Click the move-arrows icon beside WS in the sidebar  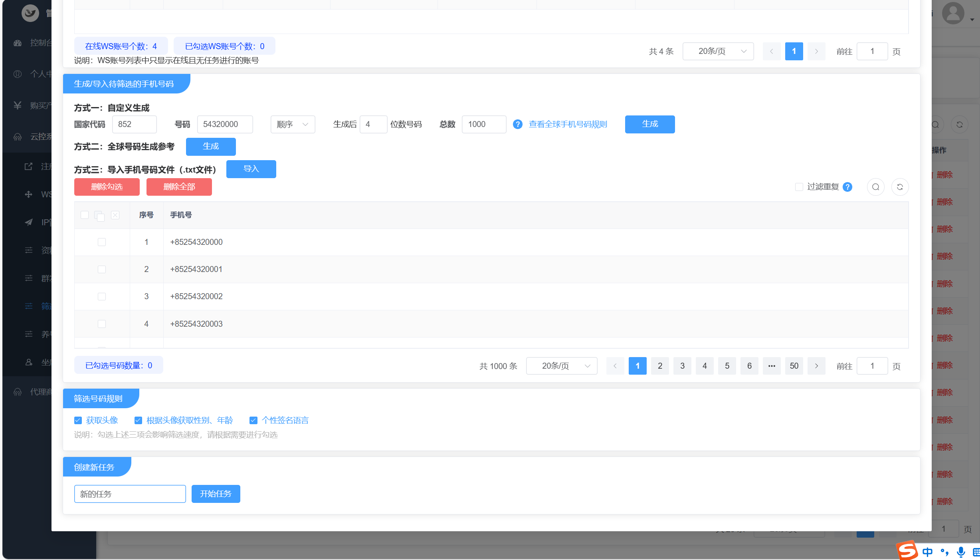(x=29, y=194)
